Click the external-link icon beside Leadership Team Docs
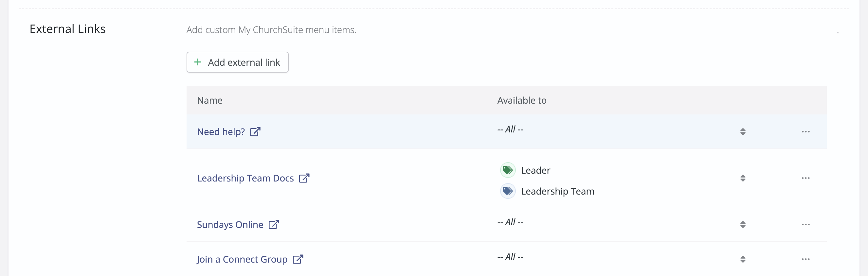Viewport: 868px width, 276px height. (304, 178)
